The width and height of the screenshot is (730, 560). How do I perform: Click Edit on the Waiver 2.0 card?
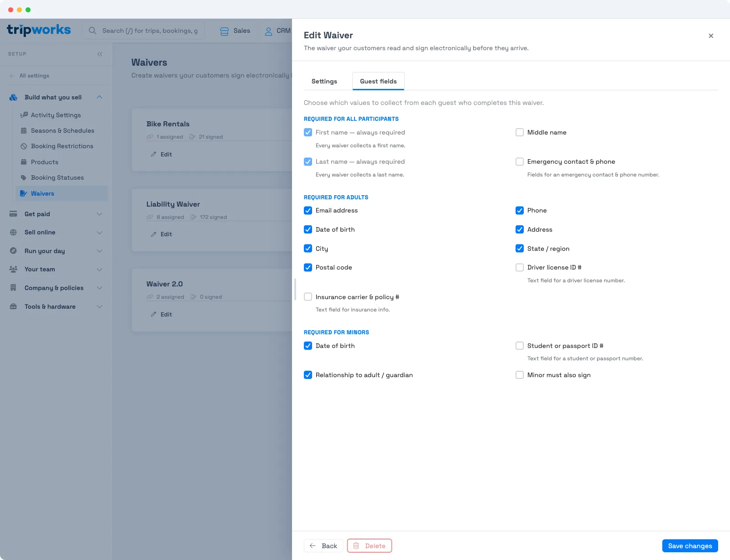click(x=161, y=314)
